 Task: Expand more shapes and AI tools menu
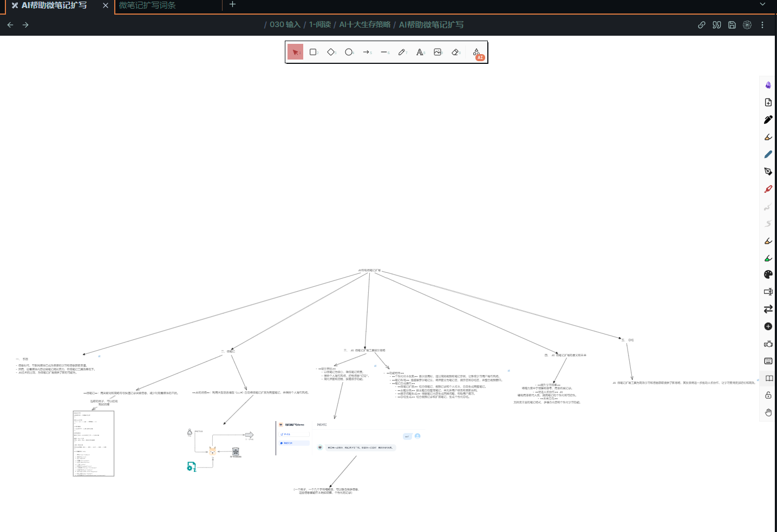[x=477, y=52]
